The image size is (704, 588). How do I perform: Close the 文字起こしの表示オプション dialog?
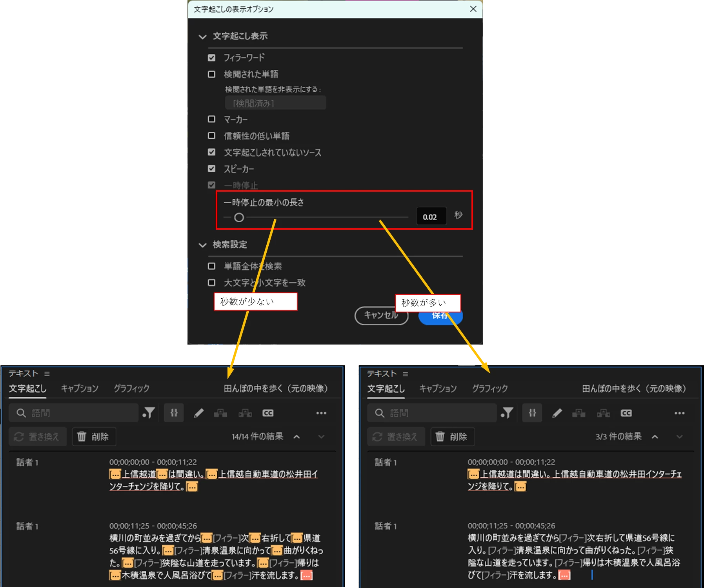[x=473, y=9]
